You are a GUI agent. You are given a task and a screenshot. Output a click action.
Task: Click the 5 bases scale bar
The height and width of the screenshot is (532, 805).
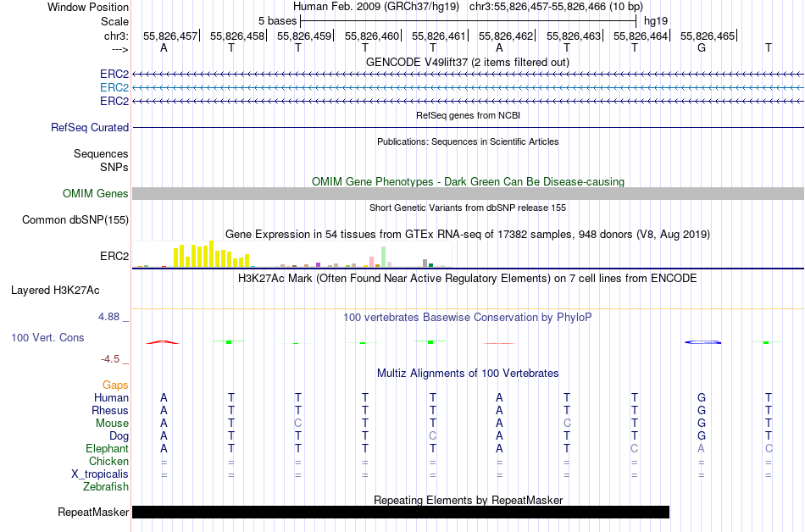pyautogui.click(x=468, y=21)
